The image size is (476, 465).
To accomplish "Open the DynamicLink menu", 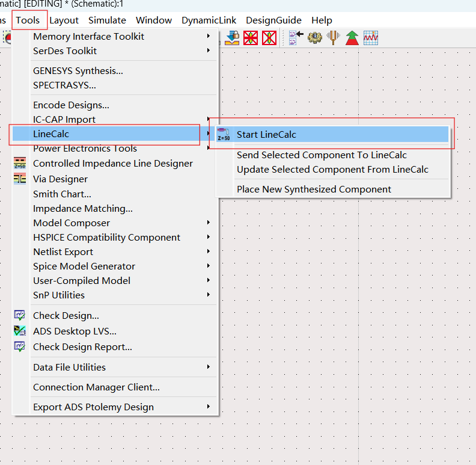I will [x=209, y=20].
